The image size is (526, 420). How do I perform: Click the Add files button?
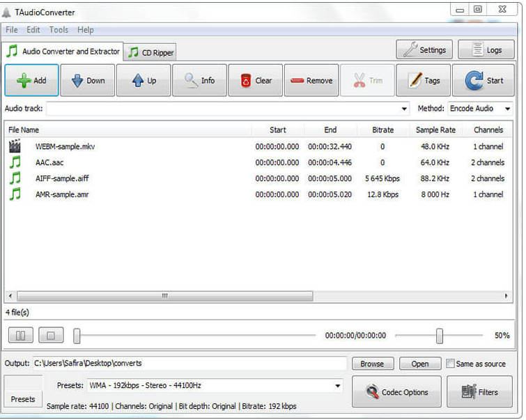[x=31, y=81]
